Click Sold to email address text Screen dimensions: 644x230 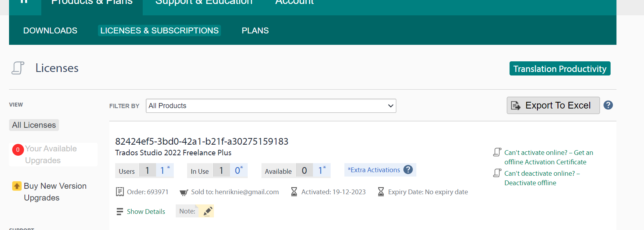(x=235, y=192)
